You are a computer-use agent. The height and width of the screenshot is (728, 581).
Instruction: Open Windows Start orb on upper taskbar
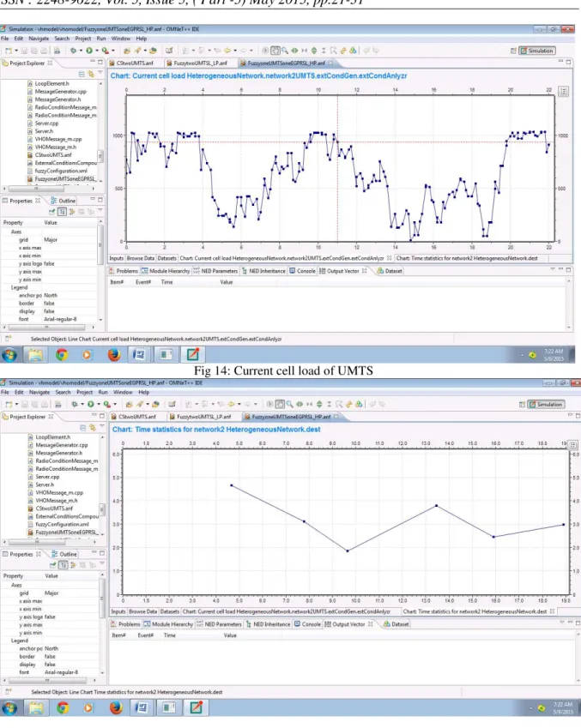pyautogui.click(x=9, y=355)
